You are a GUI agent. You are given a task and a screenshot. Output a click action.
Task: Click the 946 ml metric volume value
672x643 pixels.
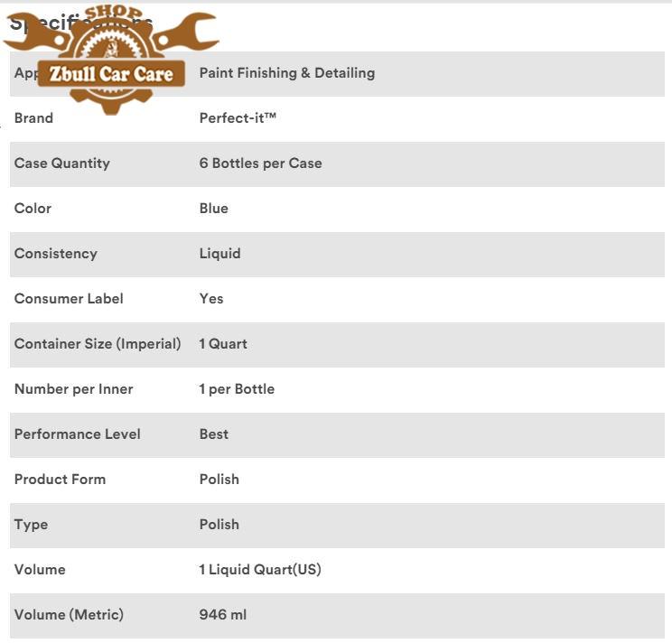223,615
